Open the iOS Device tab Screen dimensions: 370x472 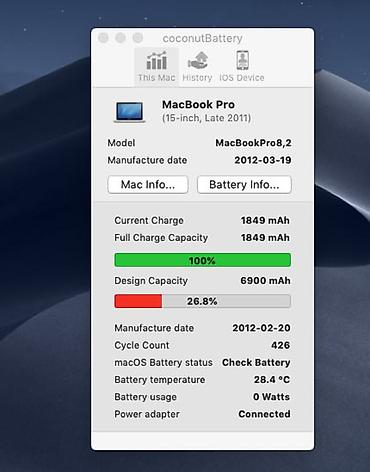point(242,67)
